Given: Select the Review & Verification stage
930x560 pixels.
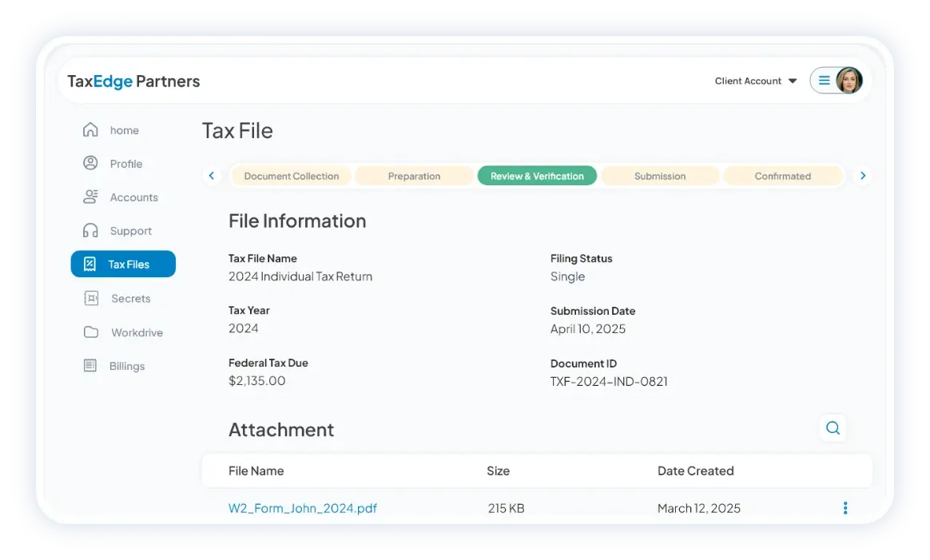Looking at the screenshot, I should click(x=536, y=175).
